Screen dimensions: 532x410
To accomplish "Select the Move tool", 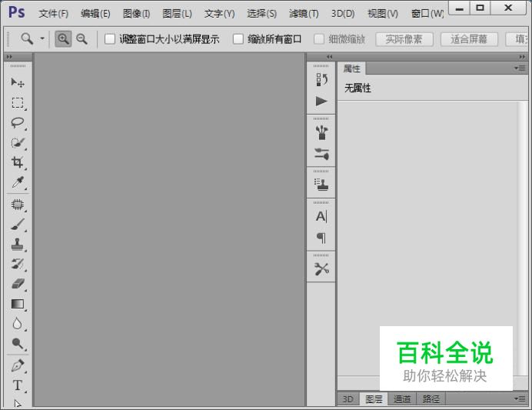I will pos(18,82).
